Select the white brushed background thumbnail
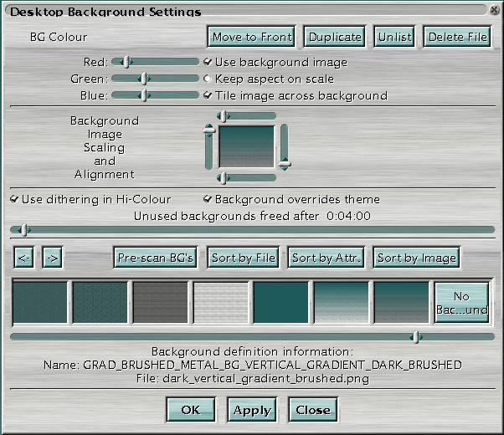This screenshot has height=435, width=504. [220, 302]
